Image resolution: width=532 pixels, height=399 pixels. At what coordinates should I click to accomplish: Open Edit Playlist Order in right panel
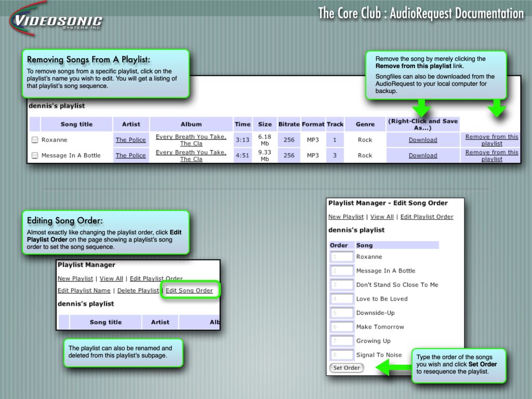click(x=427, y=217)
